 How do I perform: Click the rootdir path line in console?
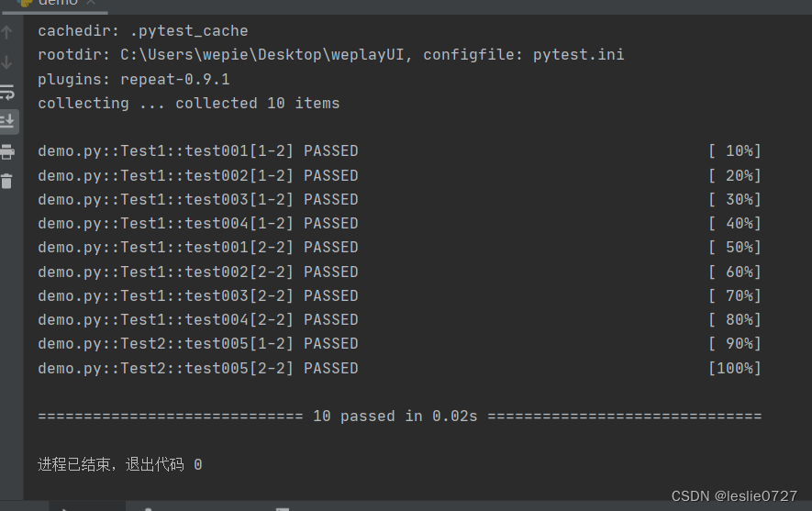coord(331,55)
